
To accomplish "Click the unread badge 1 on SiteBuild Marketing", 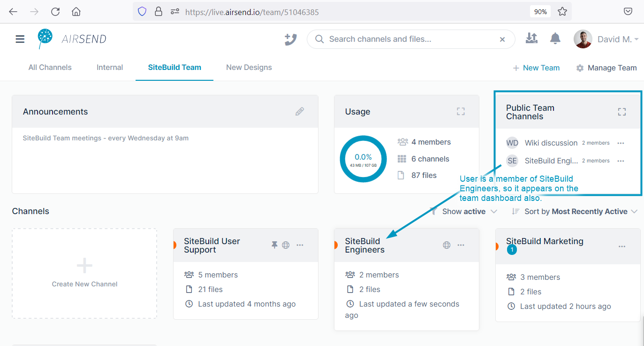I will 512,250.
